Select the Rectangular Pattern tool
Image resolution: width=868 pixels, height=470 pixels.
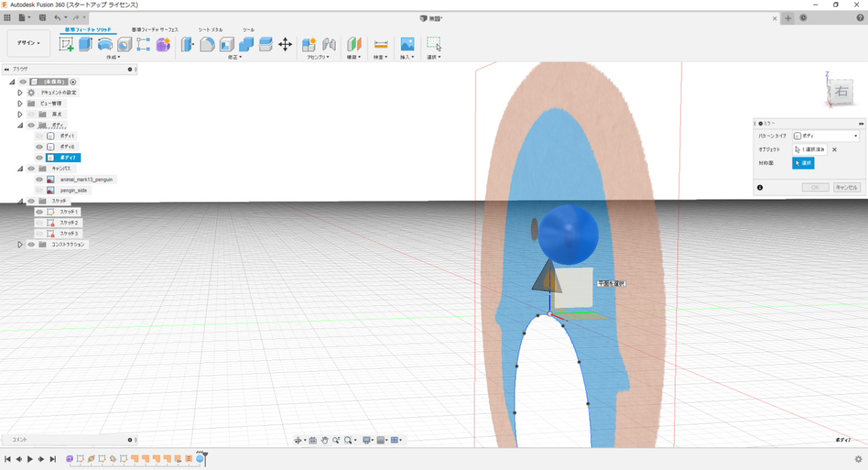144,44
